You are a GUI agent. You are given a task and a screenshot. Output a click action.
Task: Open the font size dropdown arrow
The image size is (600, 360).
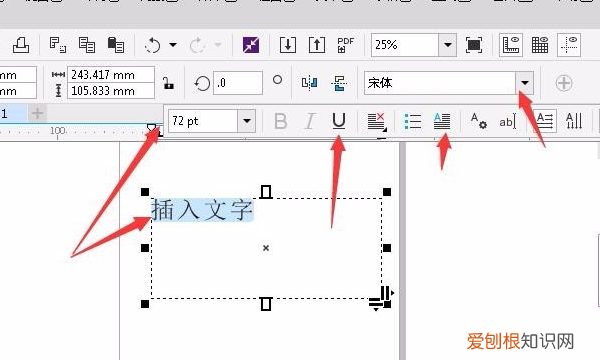[x=247, y=121]
